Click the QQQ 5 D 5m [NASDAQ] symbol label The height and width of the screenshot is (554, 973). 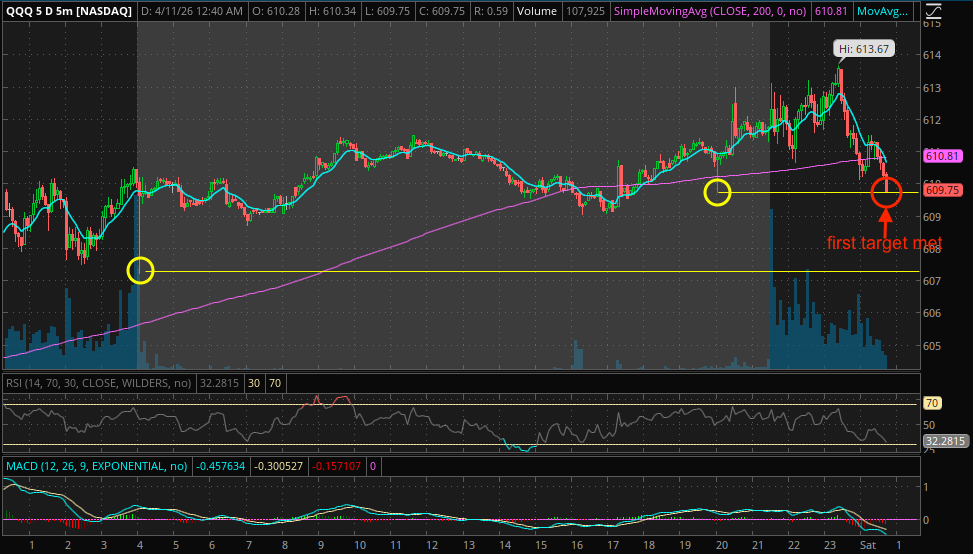tap(68, 11)
